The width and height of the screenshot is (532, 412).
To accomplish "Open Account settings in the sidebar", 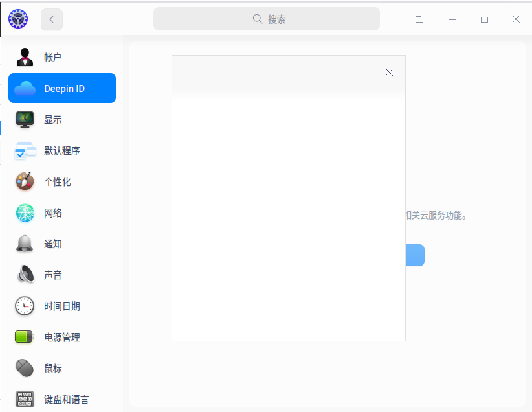I will (x=52, y=57).
